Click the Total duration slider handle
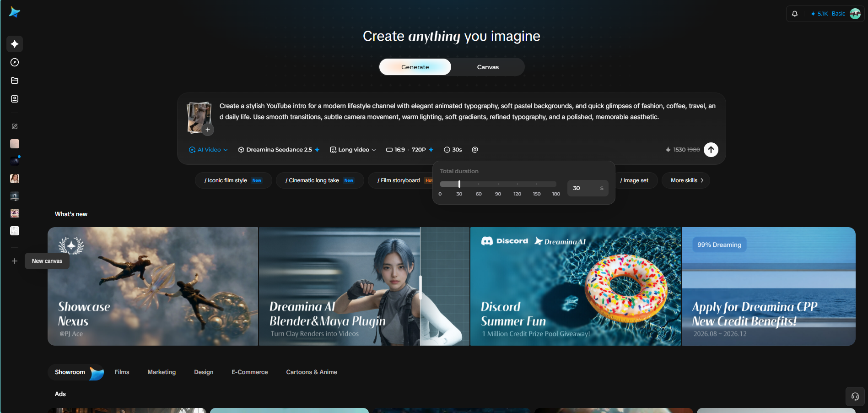This screenshot has width=868, height=413. (459, 184)
